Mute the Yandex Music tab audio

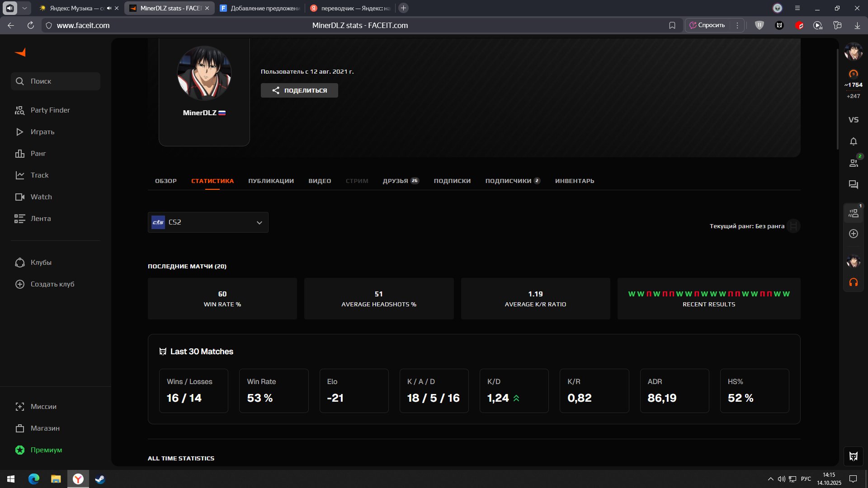pyautogui.click(x=109, y=8)
